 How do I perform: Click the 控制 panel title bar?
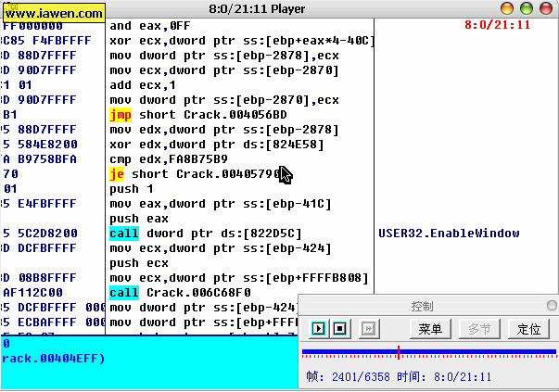tap(422, 305)
